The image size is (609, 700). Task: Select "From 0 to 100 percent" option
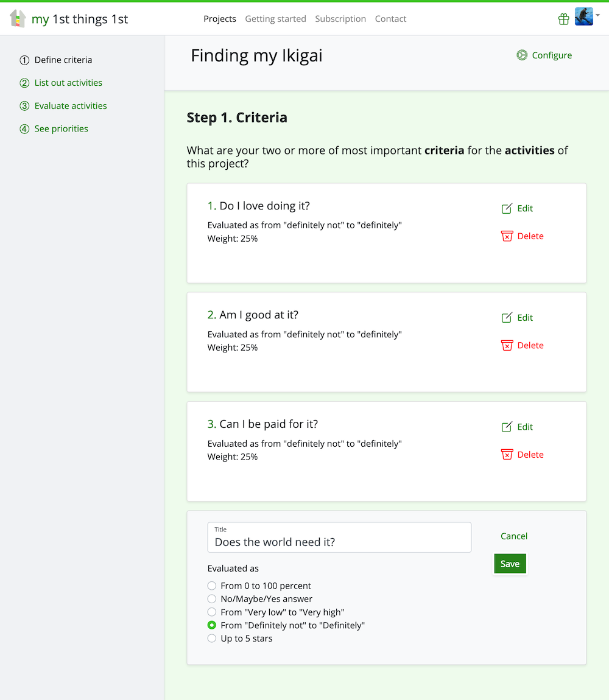tap(212, 586)
